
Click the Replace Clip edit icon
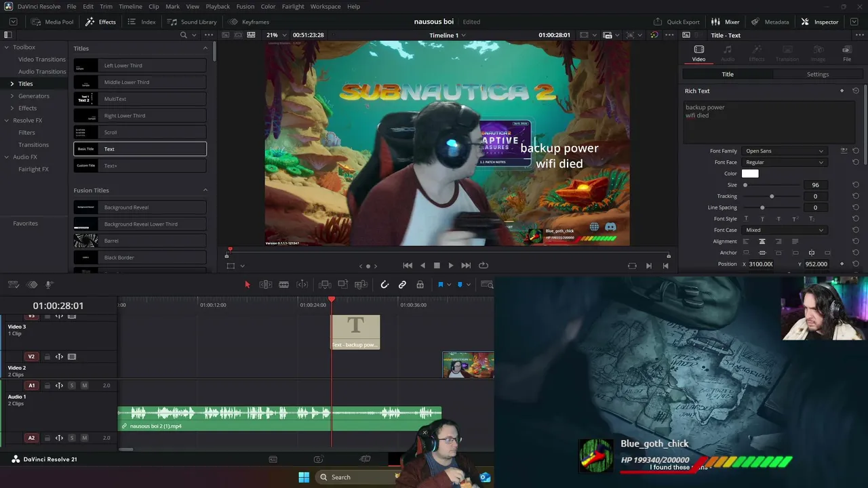click(x=360, y=285)
